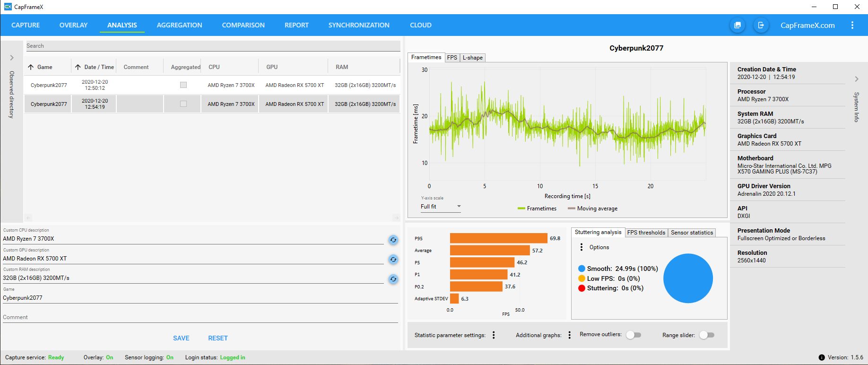This screenshot has height=365, width=868.
Task: Click the version info icon in status bar
Action: (822, 357)
